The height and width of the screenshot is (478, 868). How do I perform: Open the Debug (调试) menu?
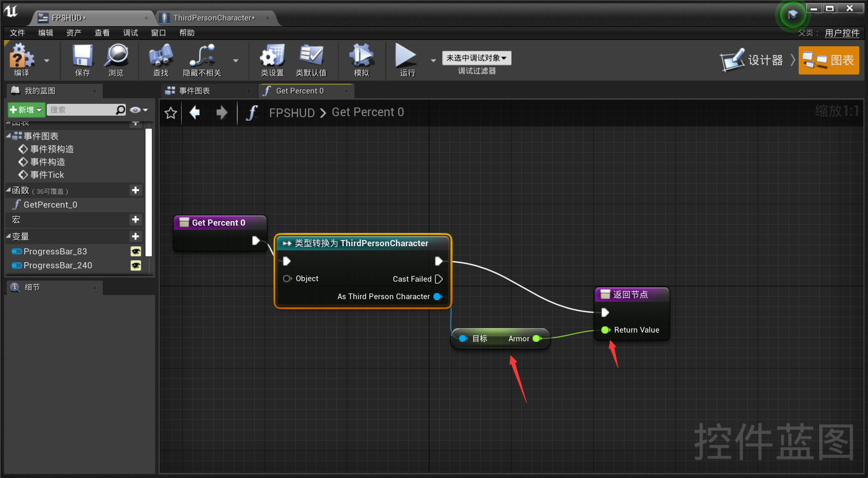pyautogui.click(x=130, y=33)
